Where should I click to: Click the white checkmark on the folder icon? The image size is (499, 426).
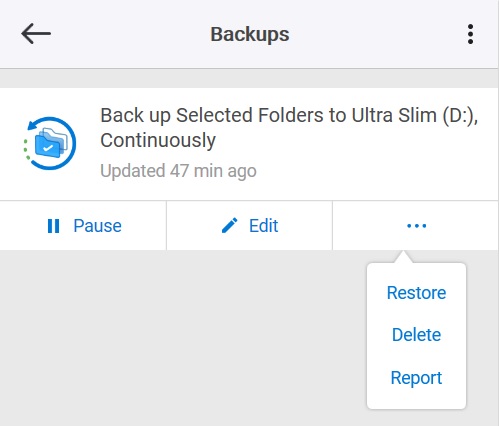48,148
